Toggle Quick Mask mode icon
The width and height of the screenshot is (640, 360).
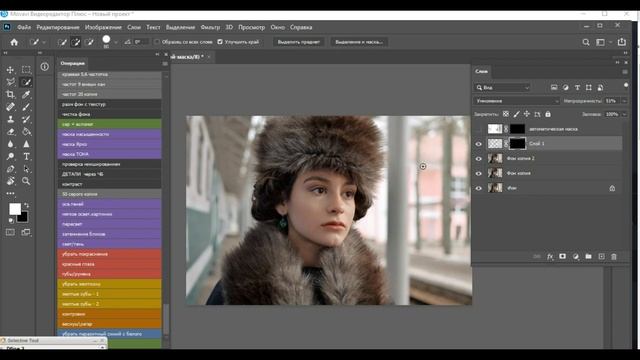[x=10, y=232]
